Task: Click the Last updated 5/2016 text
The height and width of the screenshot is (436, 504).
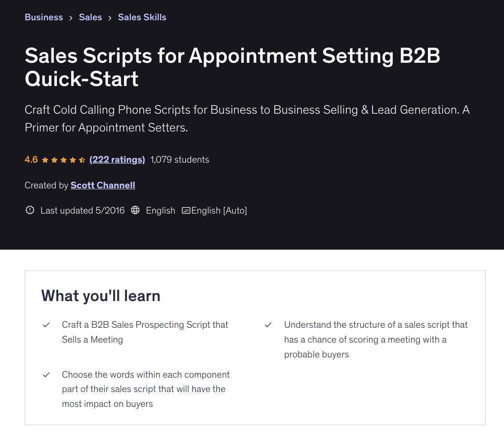Action: coord(83,211)
